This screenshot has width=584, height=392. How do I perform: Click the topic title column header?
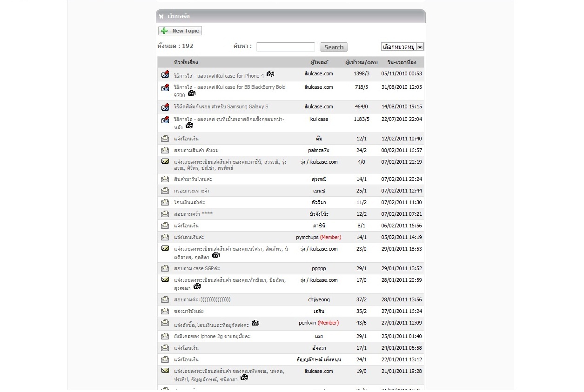186,62
